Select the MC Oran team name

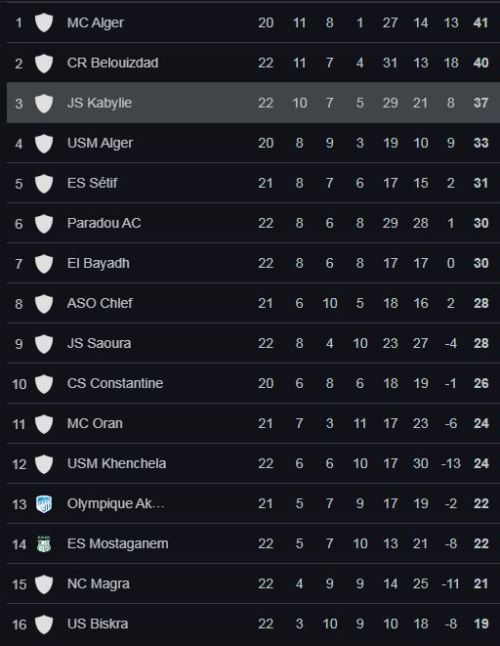pyautogui.click(x=95, y=424)
